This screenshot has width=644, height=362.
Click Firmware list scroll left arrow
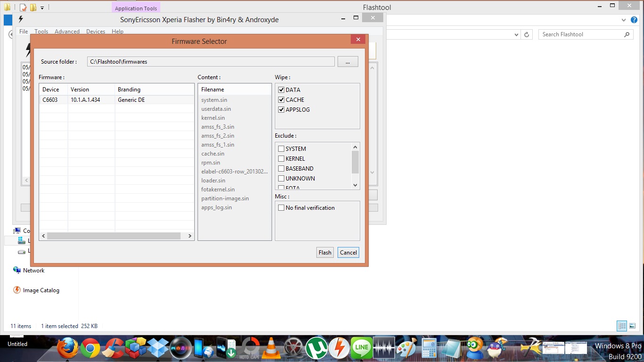43,236
